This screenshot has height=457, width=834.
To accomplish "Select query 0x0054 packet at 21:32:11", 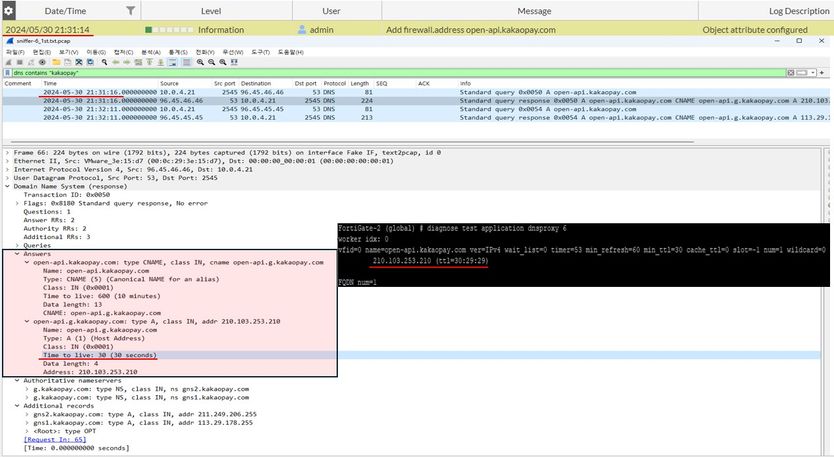I will click(416, 109).
